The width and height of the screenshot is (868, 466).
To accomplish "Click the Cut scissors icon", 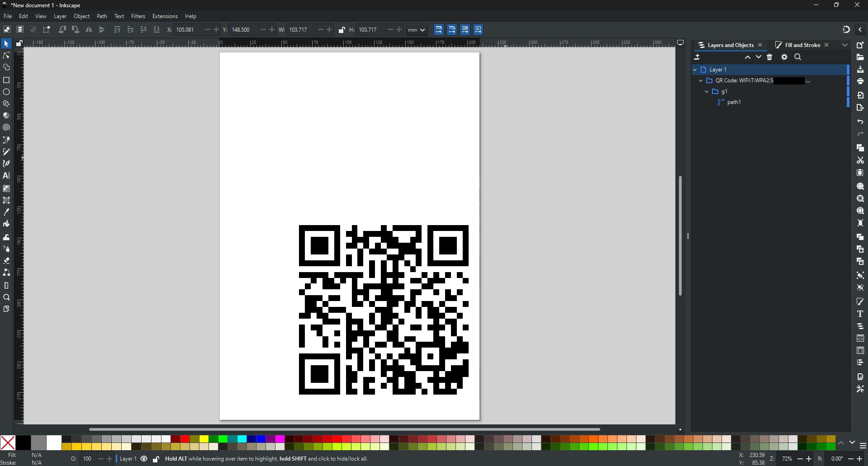I will coord(860,160).
